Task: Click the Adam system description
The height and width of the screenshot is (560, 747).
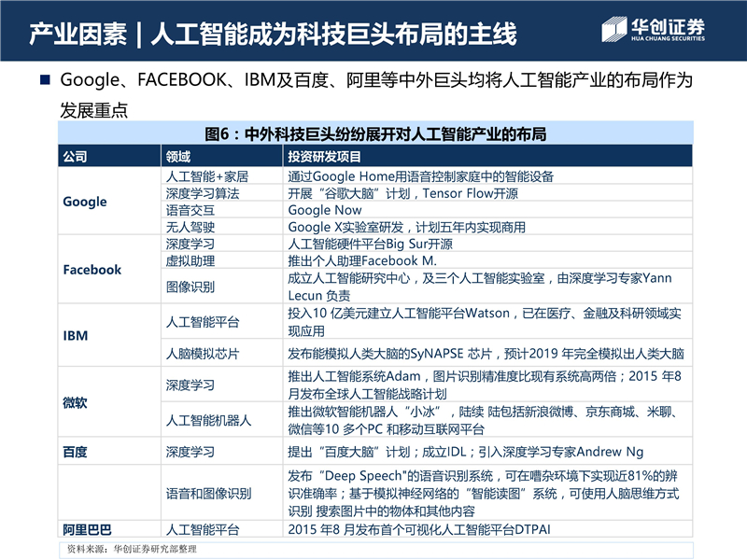Action: point(485,385)
